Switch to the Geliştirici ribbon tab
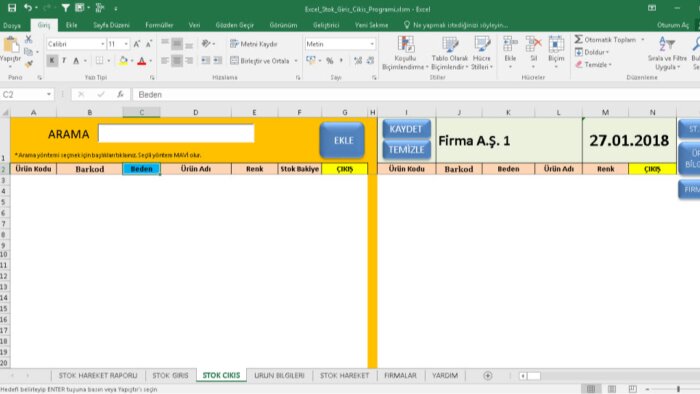700x394 pixels. pos(326,25)
